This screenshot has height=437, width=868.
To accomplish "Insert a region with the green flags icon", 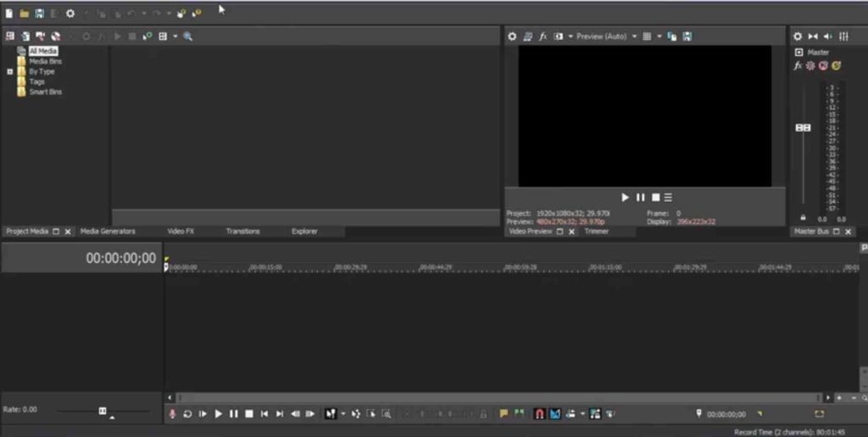I will [519, 414].
